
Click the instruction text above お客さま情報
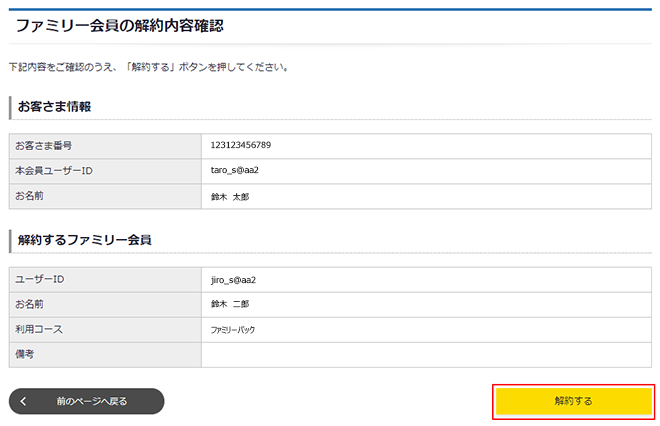[148, 67]
